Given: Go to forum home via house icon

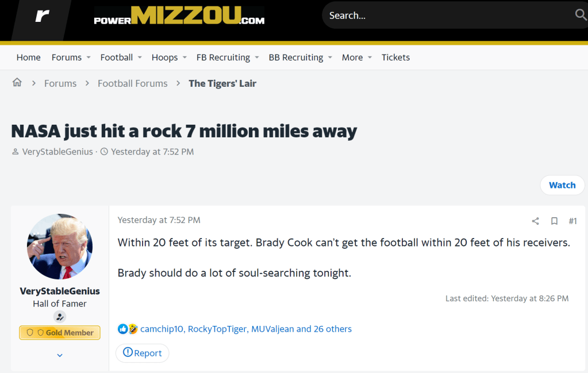Looking at the screenshot, I should (x=17, y=83).
